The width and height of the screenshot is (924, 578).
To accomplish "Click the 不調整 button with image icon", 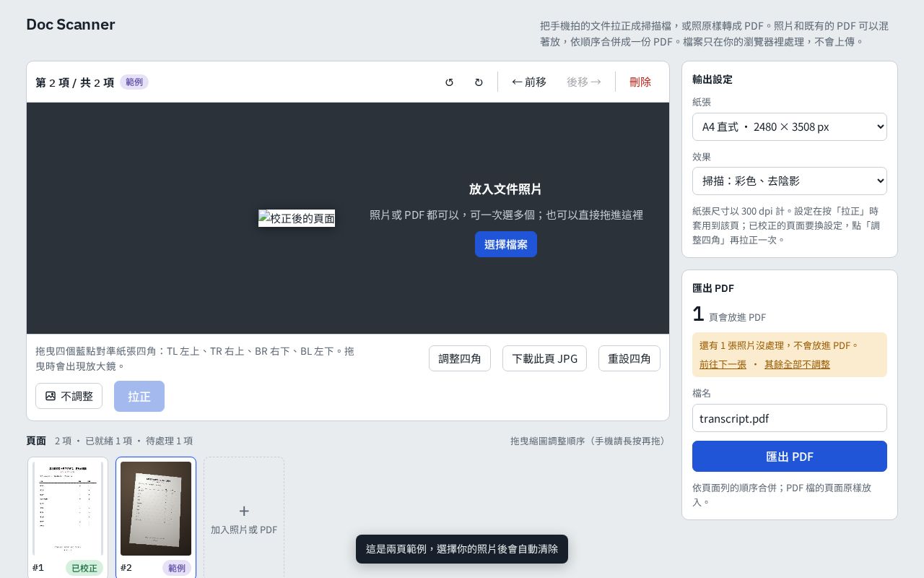I will 69,396.
